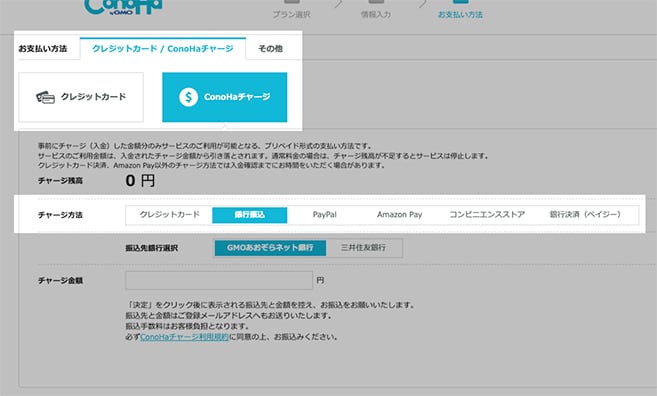Click the 0 円 balance value
657x396 pixels.
(x=140, y=181)
